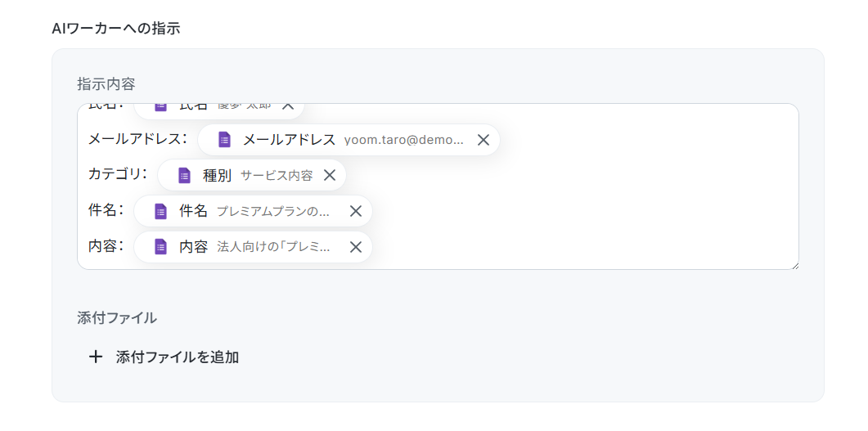The image size is (868, 431).
Task: Click the 添付ファイル section label
Action: coord(117,317)
